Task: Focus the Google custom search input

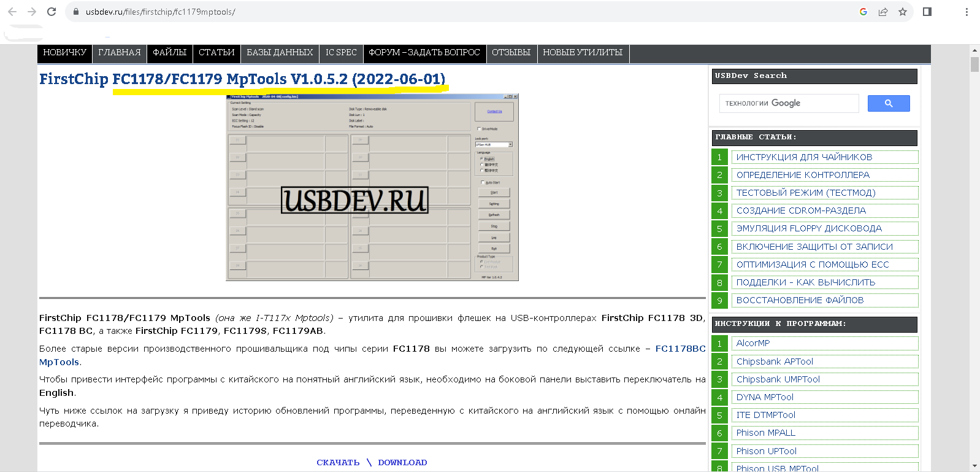Action: pos(789,103)
